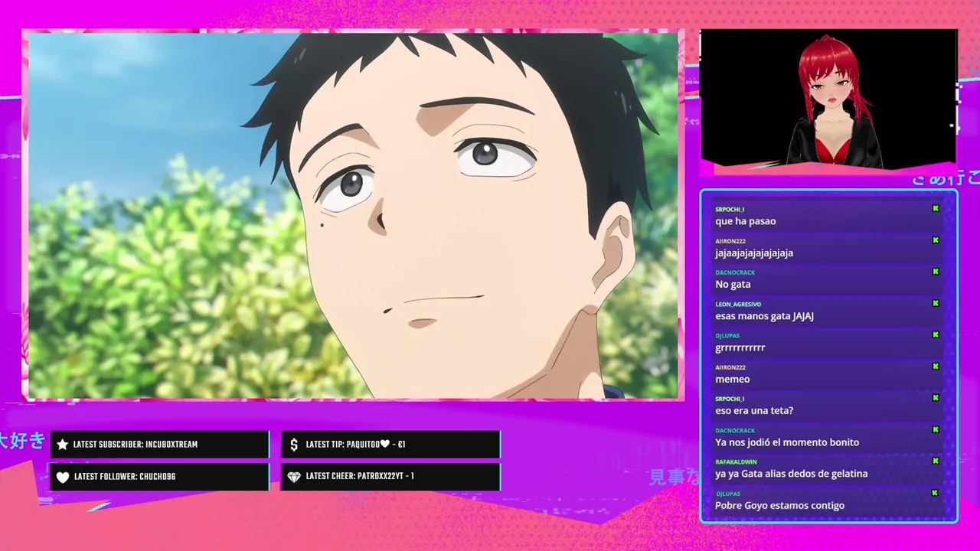Select the 'Latest Cheer: Patroxx22YT - 1' label

[360, 477]
